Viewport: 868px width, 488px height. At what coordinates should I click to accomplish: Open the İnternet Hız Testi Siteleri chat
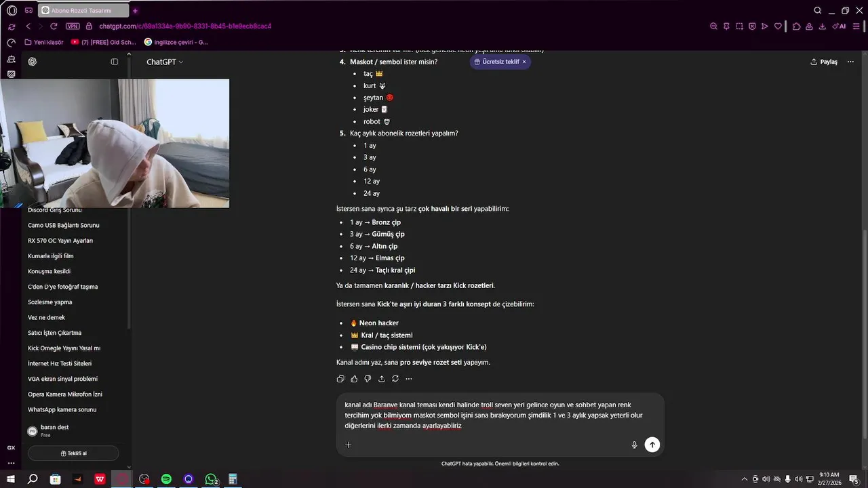coord(60,363)
